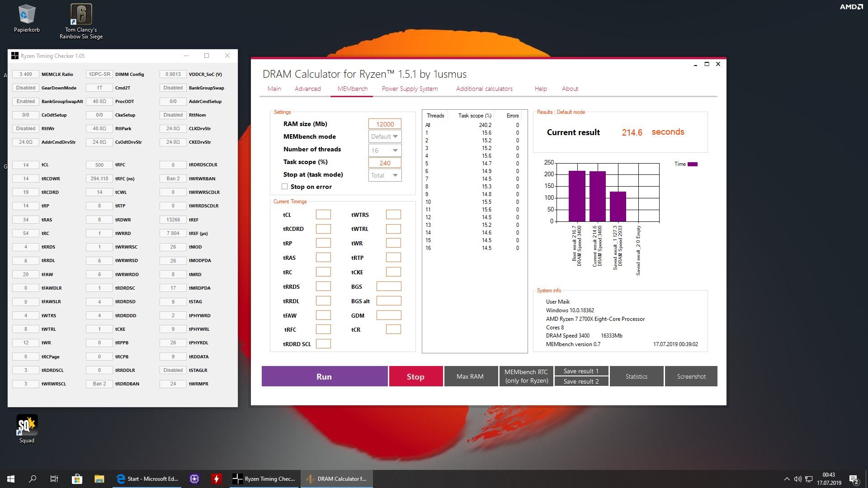The image size is (868, 488).
Task: Switch to DRAM Calculator taskbar item
Action: coord(337,479)
